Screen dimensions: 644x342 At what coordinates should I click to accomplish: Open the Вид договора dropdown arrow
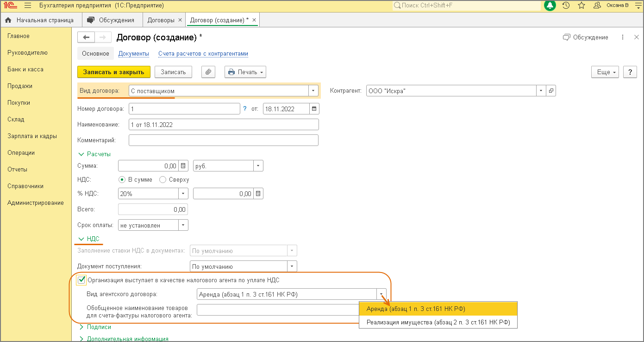coord(314,91)
